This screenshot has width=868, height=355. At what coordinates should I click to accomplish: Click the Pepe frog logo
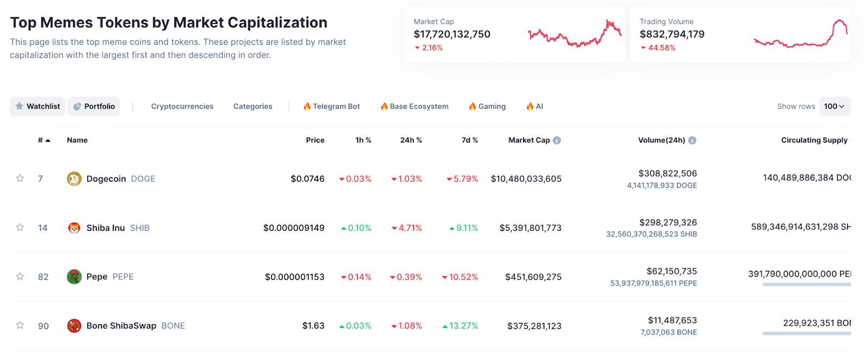(74, 276)
